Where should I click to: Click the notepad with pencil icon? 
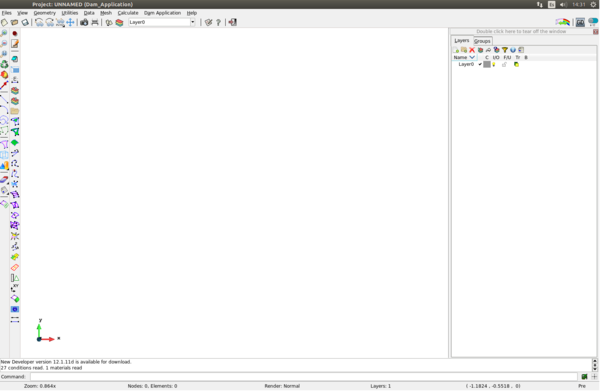pyautogui.click(x=15, y=44)
